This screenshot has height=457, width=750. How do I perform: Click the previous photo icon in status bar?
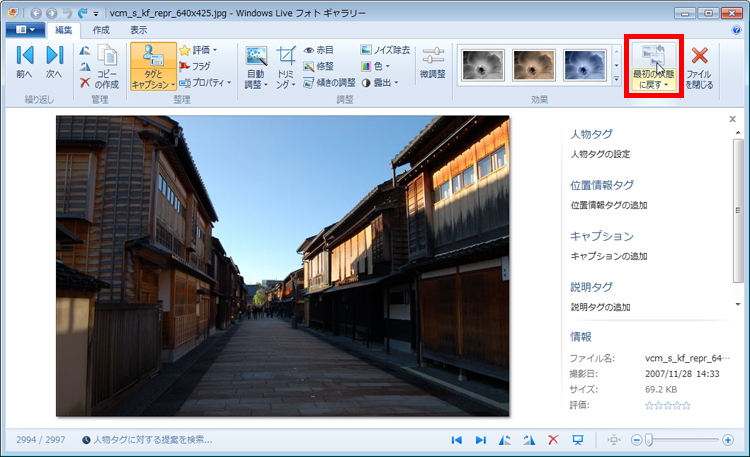tap(457, 440)
